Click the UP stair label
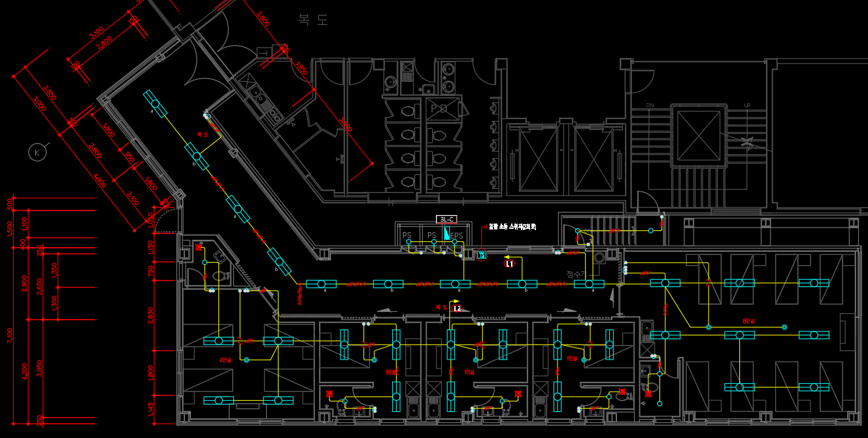Image resolution: width=868 pixels, height=438 pixels. click(747, 105)
